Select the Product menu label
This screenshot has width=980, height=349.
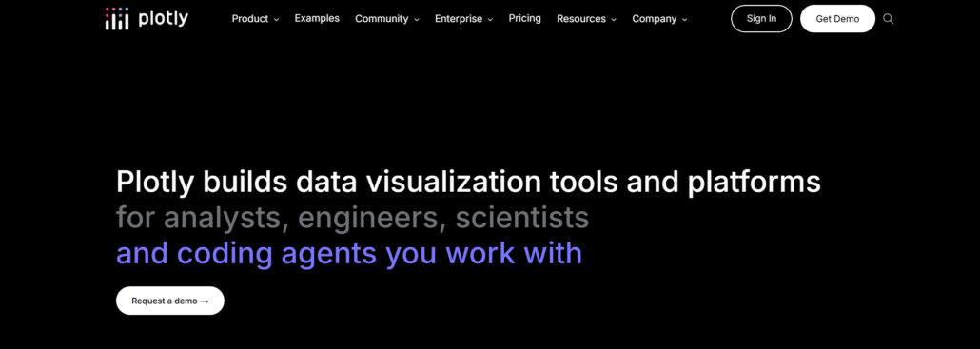tap(250, 19)
